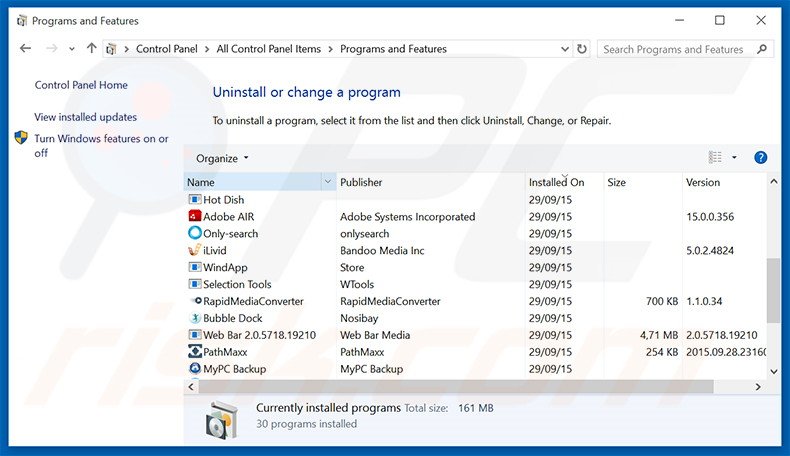
Task: Click the vertical scrollbar thumb
Action: point(773,290)
